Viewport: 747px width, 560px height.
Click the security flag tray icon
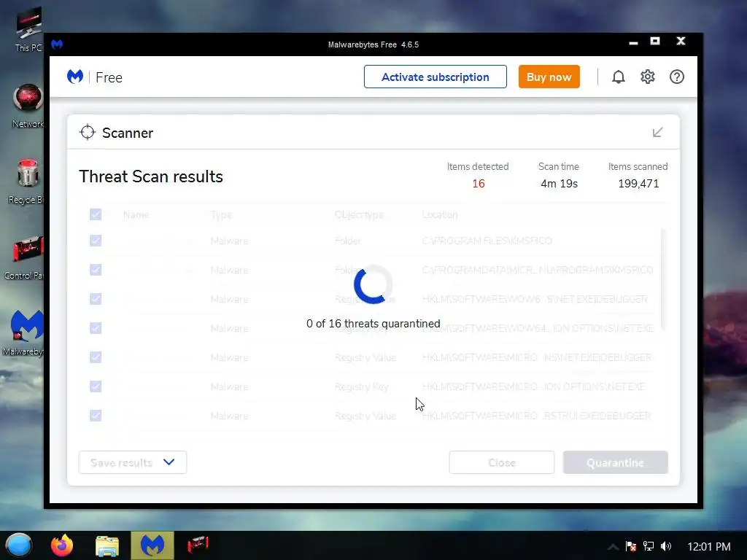tap(631, 546)
